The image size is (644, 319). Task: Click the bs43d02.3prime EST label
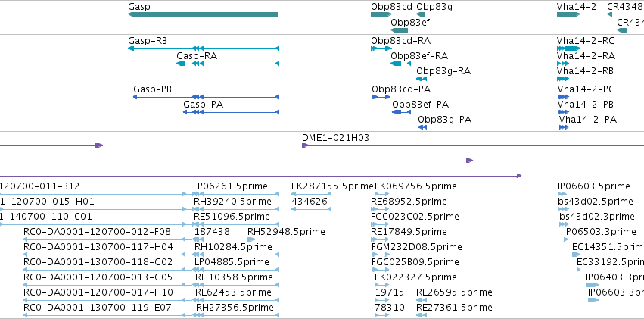coord(597,217)
